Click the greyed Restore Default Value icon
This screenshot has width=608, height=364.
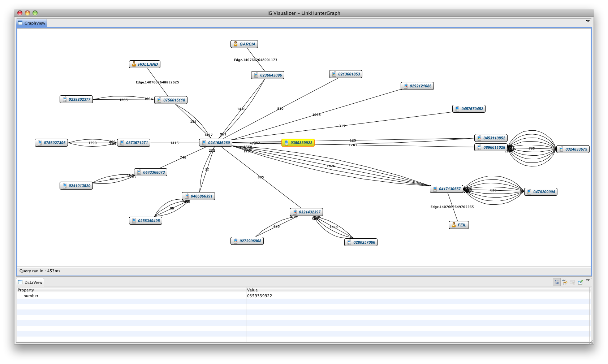(573, 282)
